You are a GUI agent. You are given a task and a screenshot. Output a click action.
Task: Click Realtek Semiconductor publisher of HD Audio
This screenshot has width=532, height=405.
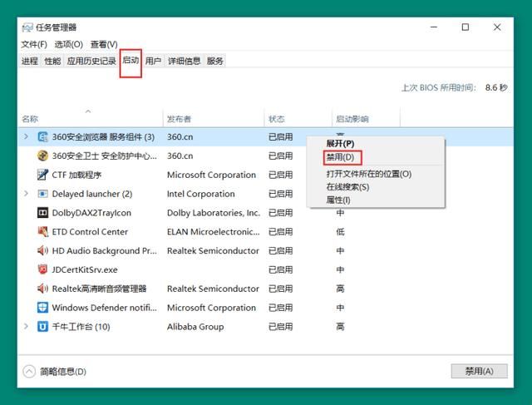(213, 251)
